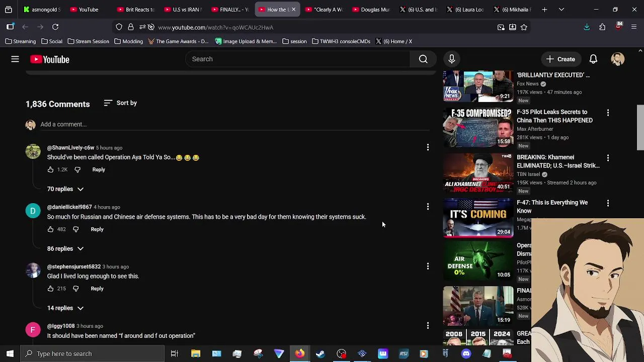Expand the 14 replies thread
The image size is (644, 362).
tap(65, 308)
